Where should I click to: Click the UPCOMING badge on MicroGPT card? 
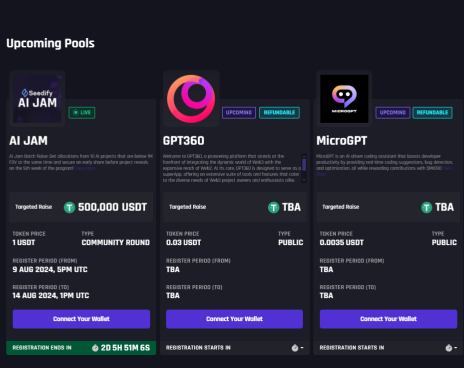coord(393,113)
